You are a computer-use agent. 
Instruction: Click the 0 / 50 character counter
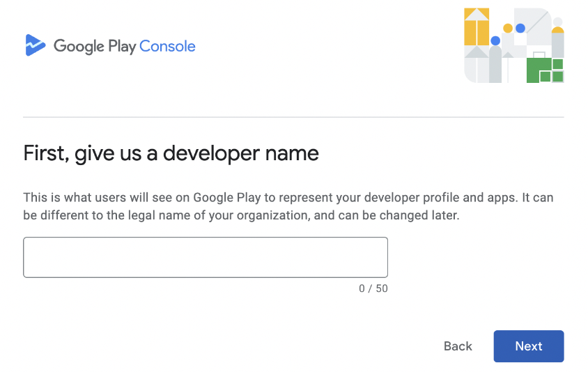(x=373, y=288)
